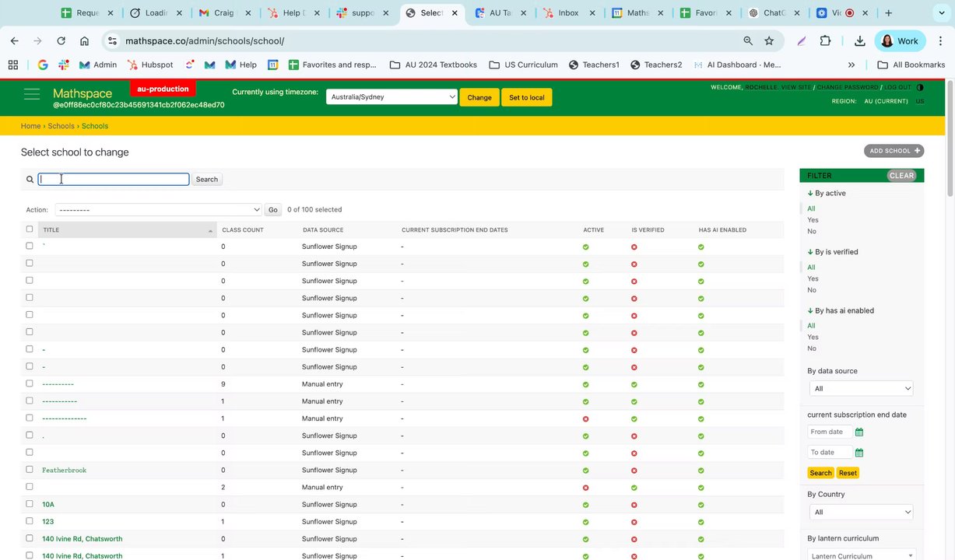Expand the Australia/Sydney timezone dropdown

click(391, 97)
